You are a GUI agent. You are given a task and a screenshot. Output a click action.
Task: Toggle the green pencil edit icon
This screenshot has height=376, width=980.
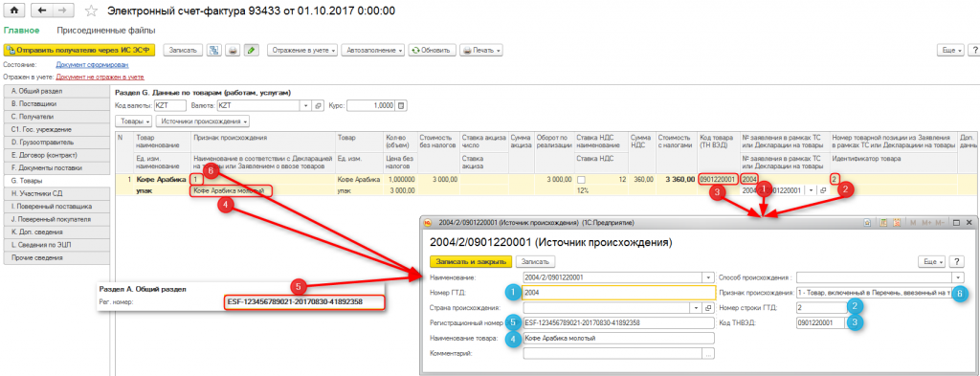251,51
